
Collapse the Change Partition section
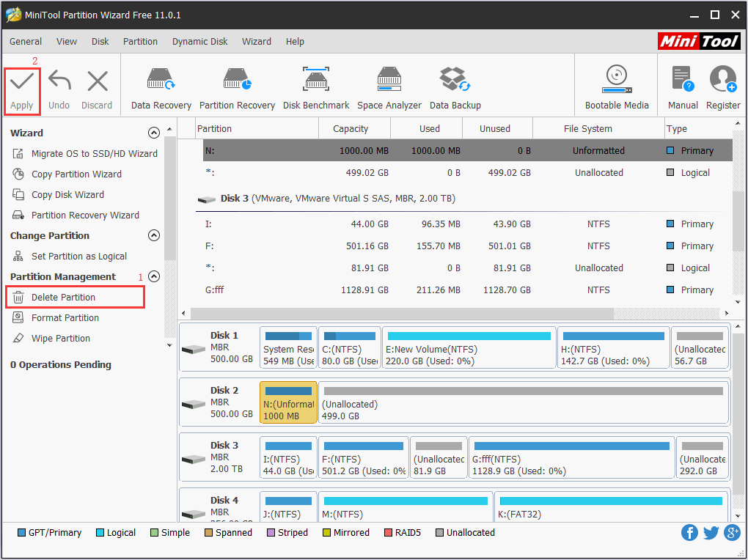pyautogui.click(x=153, y=235)
